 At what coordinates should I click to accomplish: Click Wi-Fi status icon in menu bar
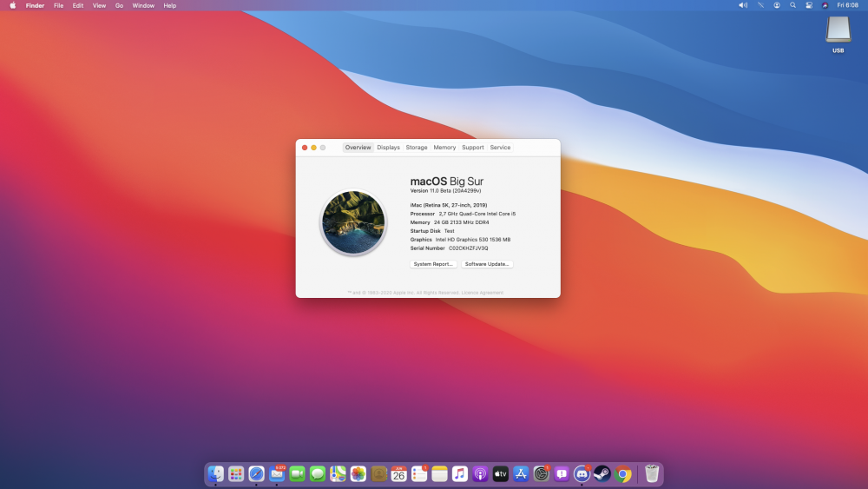click(x=760, y=5)
